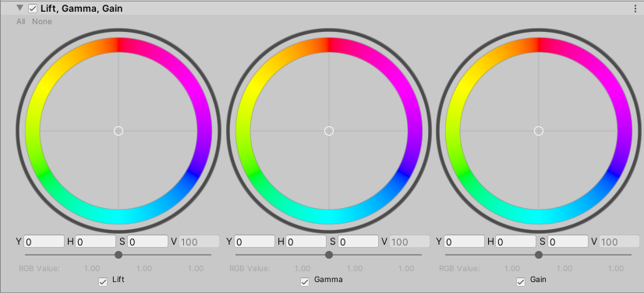Click the Gamma color wheel center handle

[x=329, y=131]
